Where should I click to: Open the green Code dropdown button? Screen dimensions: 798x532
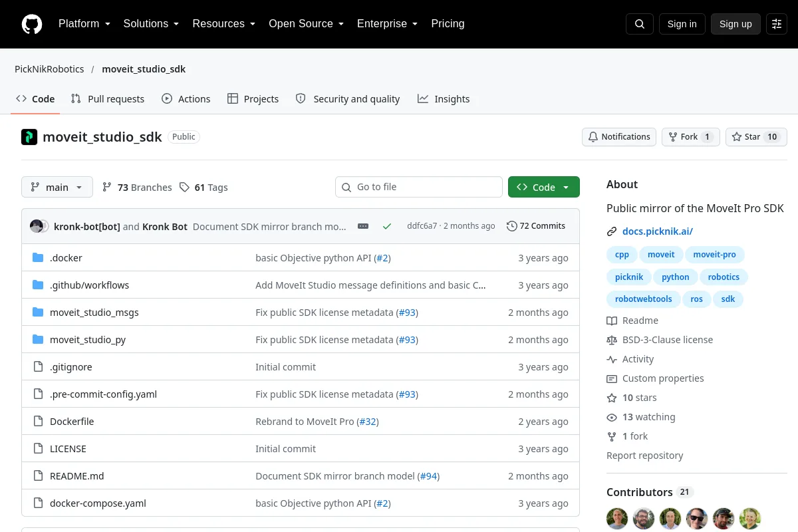click(x=544, y=188)
